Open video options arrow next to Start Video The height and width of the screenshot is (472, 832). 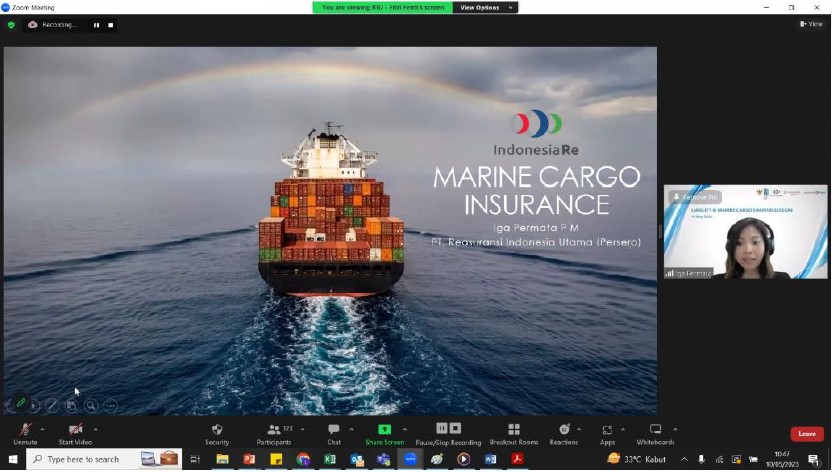click(96, 429)
